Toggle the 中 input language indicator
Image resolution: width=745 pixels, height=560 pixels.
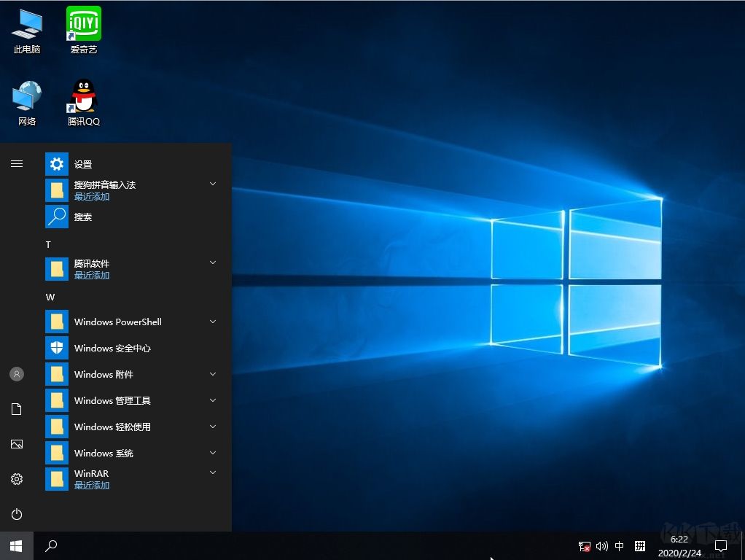tap(619, 546)
